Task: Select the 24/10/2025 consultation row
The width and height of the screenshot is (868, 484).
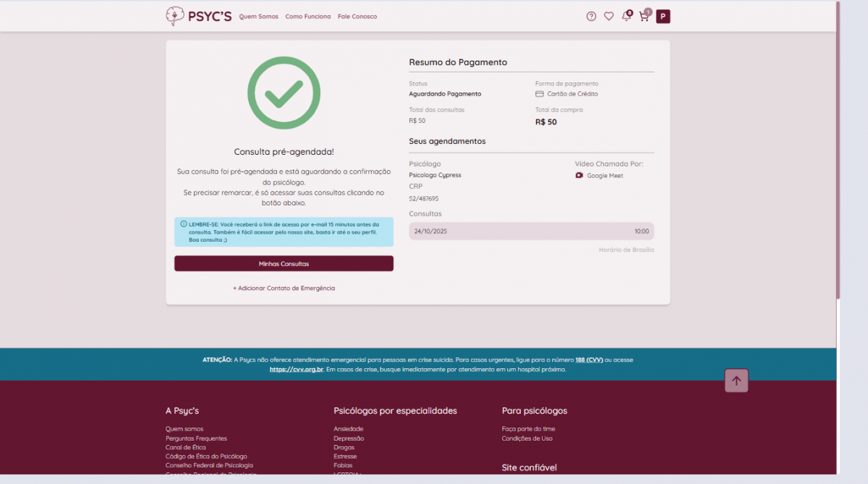Action: [531, 232]
